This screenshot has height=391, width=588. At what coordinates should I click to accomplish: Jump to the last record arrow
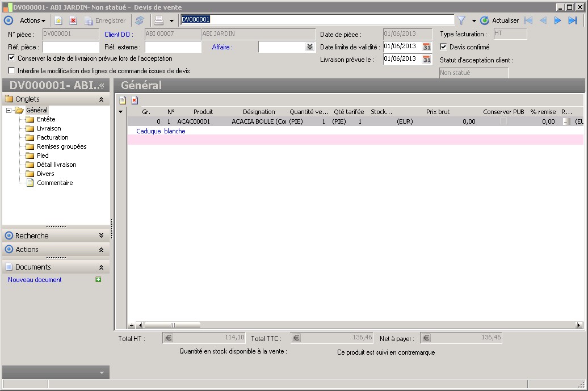coord(573,20)
